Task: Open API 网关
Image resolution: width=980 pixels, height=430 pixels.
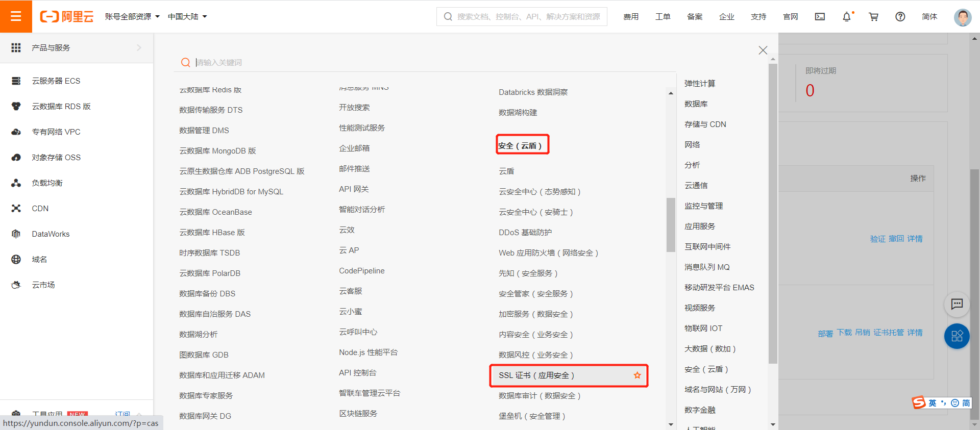Action: coord(354,189)
